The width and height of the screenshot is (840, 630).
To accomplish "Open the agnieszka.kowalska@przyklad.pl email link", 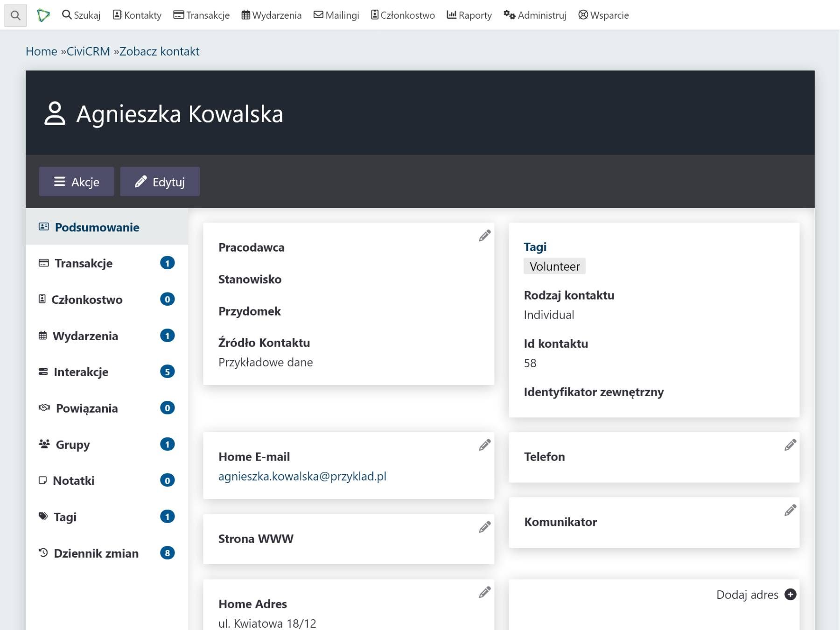I will 302,476.
